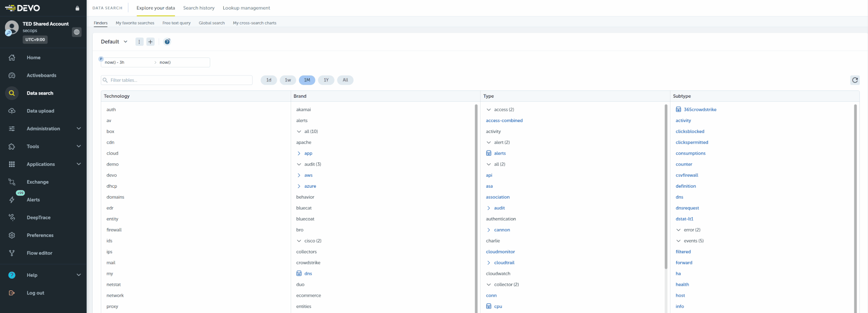Select the 1d time range pill
This screenshot has height=313, width=868.
coord(269,80)
